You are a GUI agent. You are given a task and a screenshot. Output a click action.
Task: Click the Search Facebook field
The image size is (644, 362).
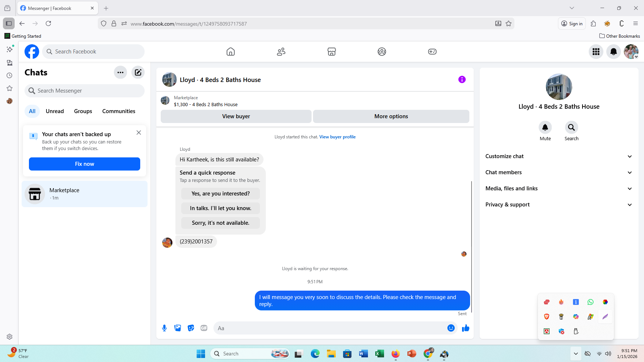[x=93, y=52]
